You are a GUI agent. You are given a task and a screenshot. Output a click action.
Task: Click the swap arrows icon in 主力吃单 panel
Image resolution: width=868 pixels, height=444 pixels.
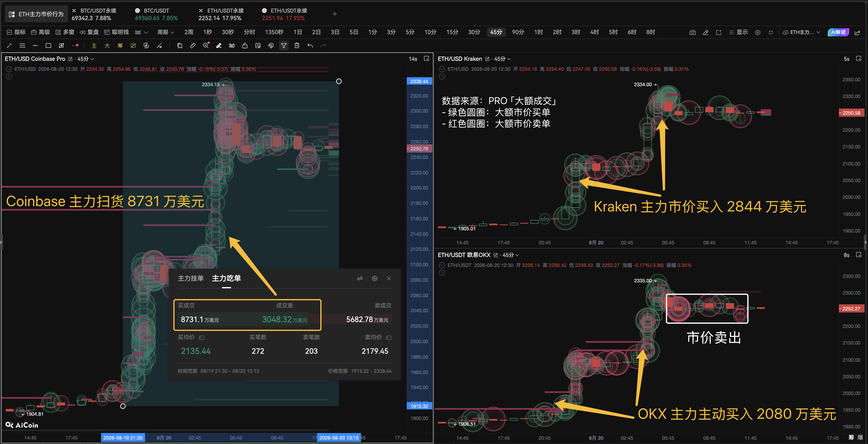tap(360, 278)
